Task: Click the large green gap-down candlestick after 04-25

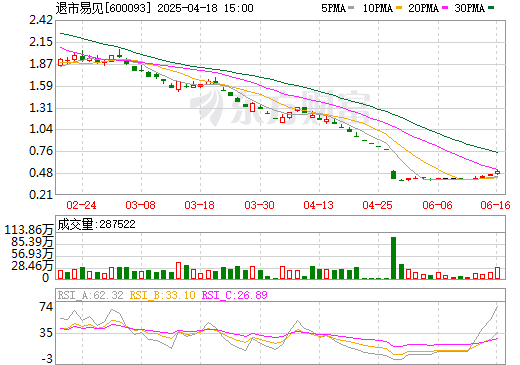Action: click(394, 175)
